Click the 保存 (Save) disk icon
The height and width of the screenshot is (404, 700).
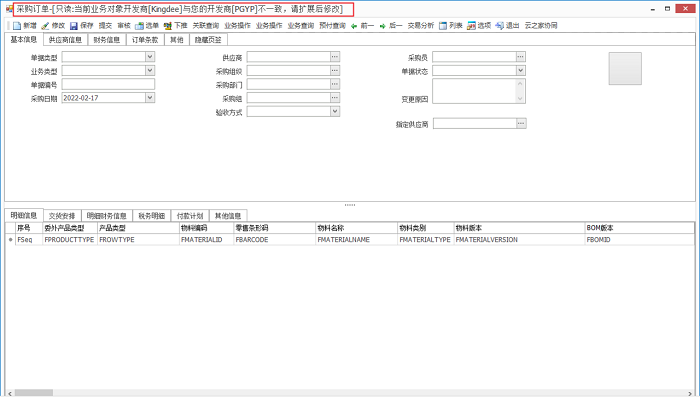click(74, 25)
